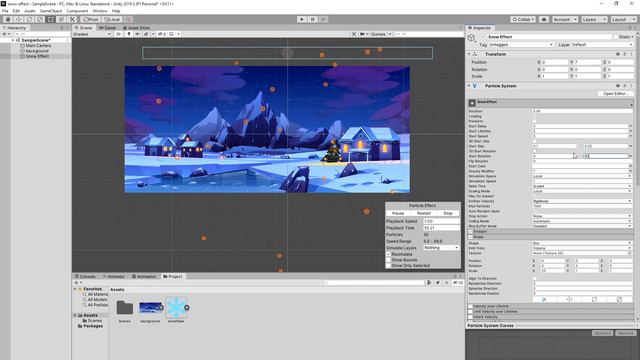
Task: Toggle Show Bounds checkbox
Action: [388, 260]
